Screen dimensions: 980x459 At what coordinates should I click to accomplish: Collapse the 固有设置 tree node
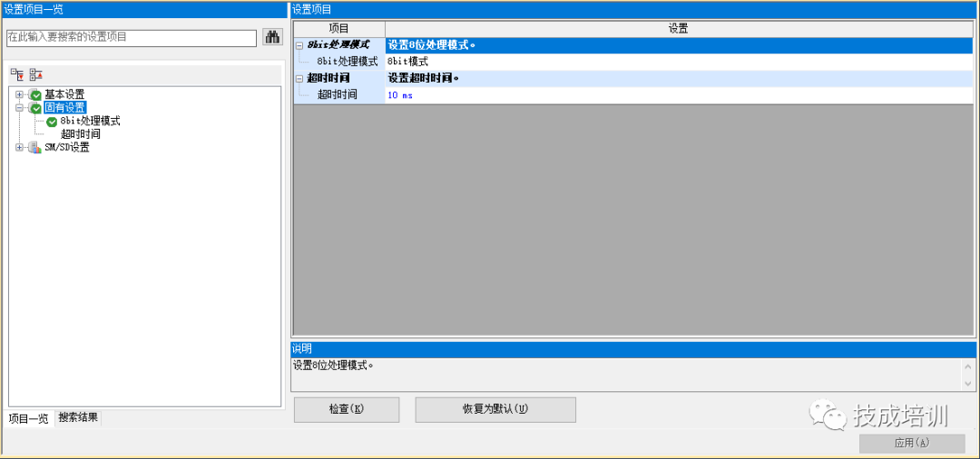pyautogui.click(x=19, y=108)
